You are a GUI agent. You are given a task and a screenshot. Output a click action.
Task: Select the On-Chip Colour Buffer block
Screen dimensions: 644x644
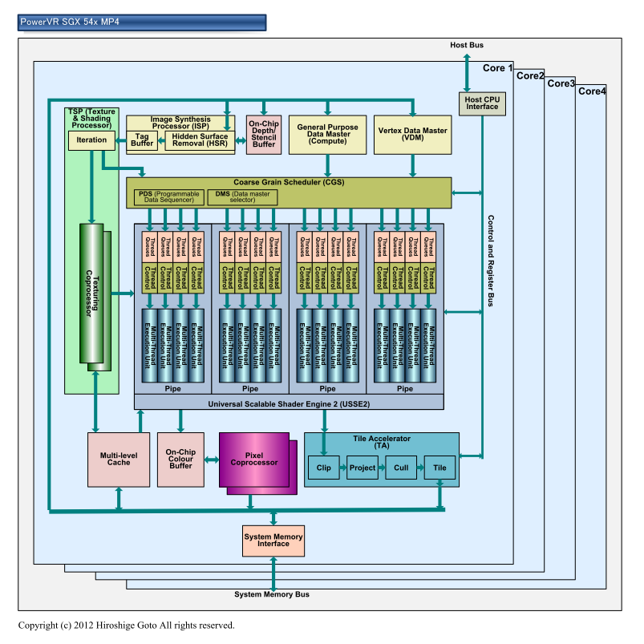180,460
